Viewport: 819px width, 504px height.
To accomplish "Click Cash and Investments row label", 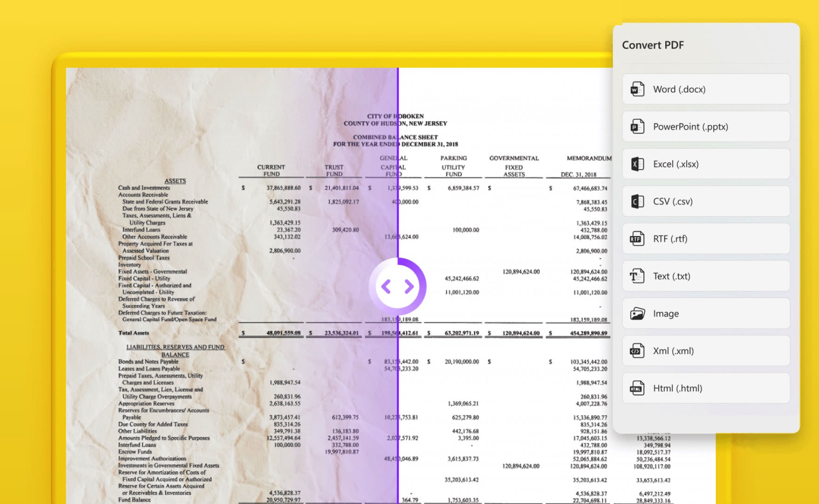I will [144, 188].
